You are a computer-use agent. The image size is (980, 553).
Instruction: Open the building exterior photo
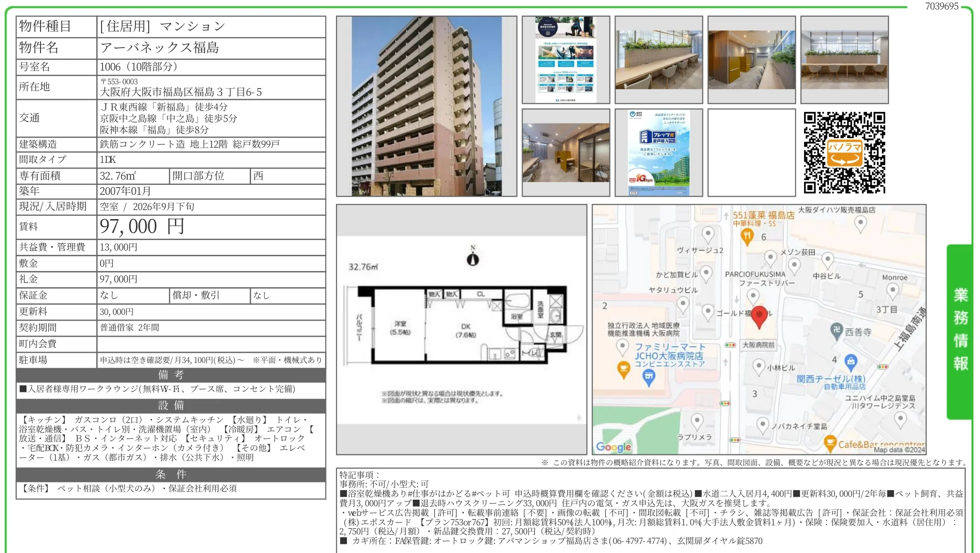click(427, 106)
